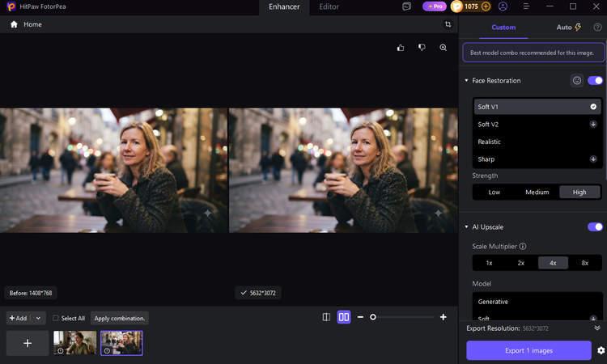Open help question mark icon
The width and height of the screenshot is (607, 364).
tap(598, 27)
